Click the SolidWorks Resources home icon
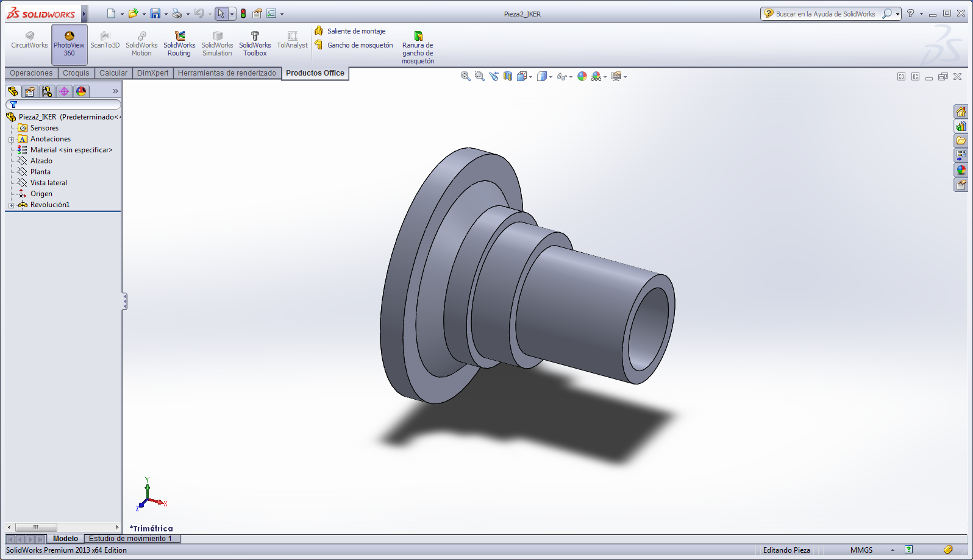 point(961,112)
